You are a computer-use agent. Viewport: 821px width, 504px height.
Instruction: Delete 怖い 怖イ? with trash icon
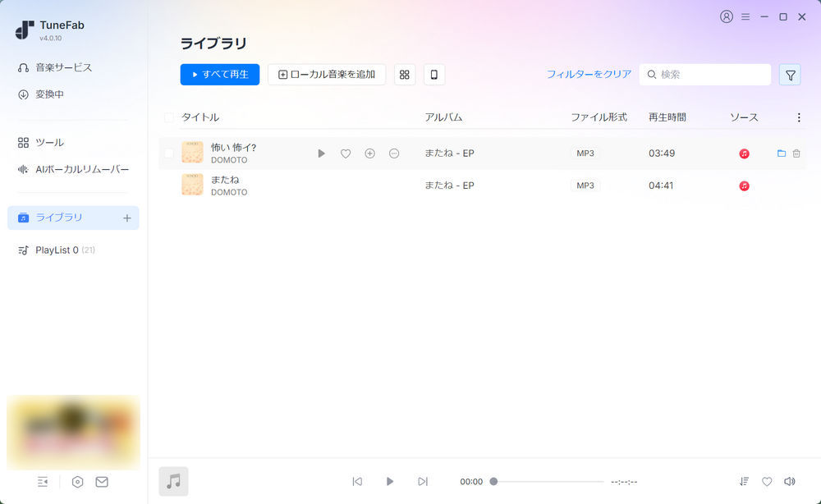(796, 153)
